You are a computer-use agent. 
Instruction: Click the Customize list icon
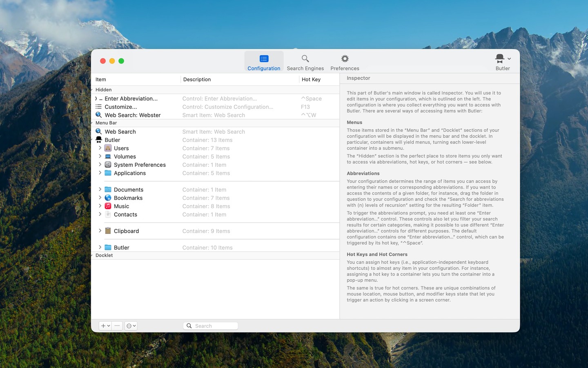tap(98, 107)
